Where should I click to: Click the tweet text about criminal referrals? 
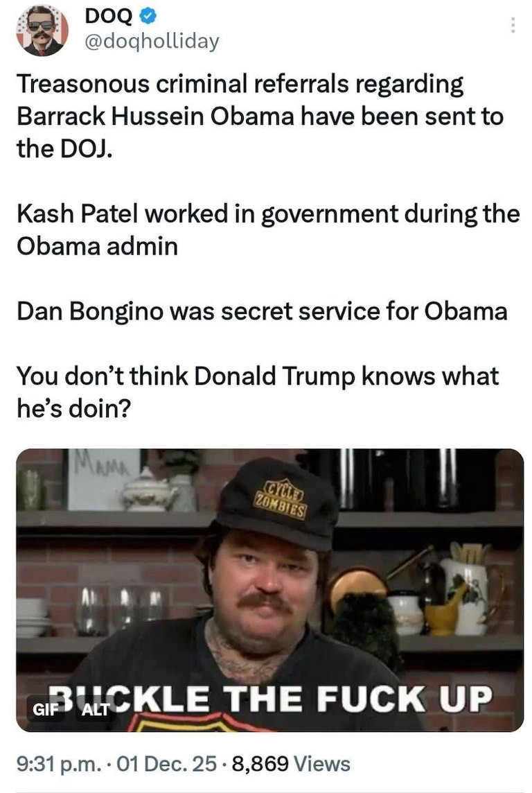[x=260, y=116]
